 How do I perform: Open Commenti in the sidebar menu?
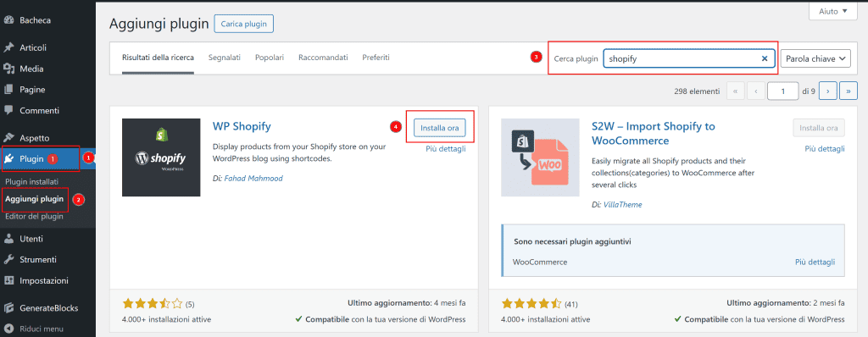[39, 111]
